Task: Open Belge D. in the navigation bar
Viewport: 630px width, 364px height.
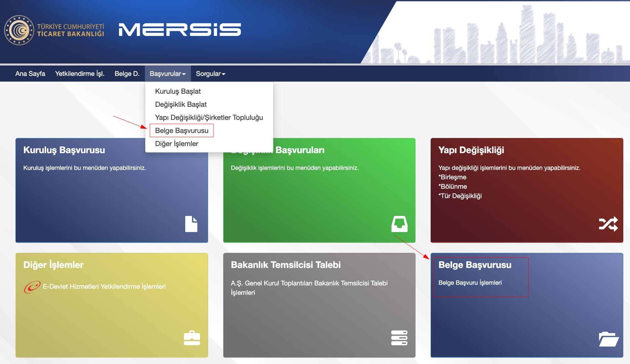Action: coord(127,74)
